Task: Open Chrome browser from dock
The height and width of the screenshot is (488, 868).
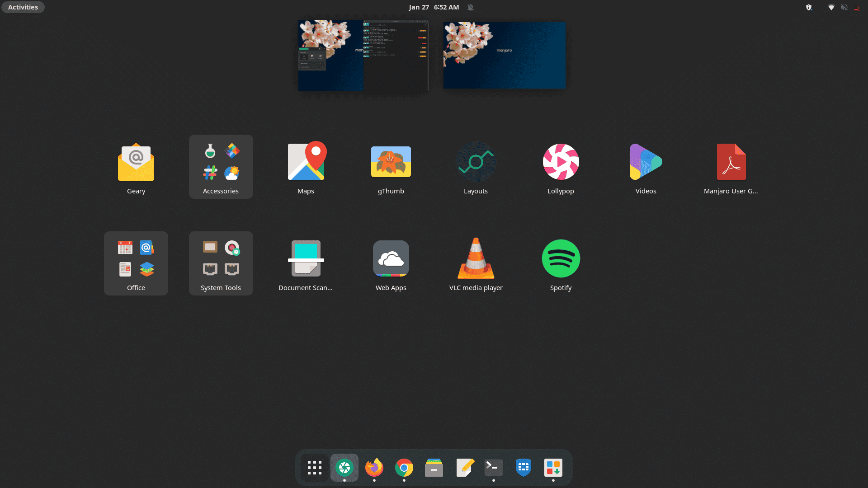Action: point(404,467)
